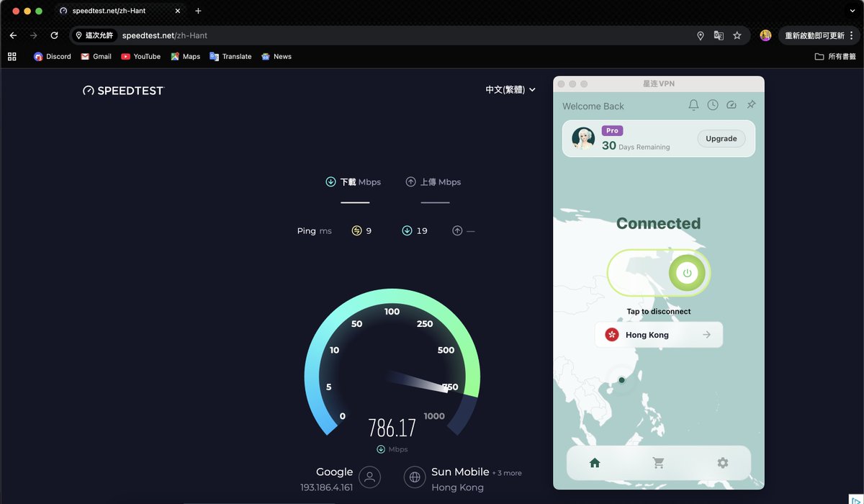Open the News bookmark
This screenshot has height=504, width=864.
(x=276, y=56)
